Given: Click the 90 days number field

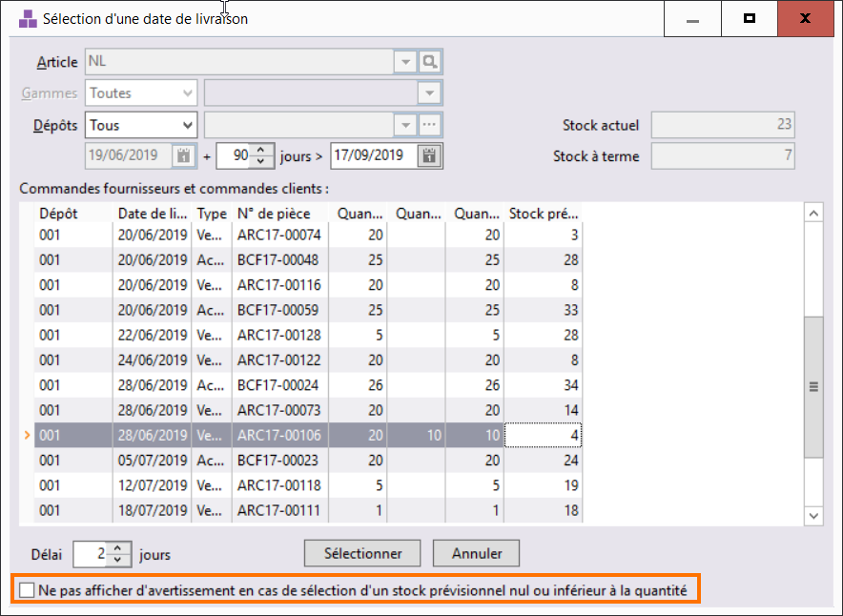Looking at the screenshot, I should pos(235,155).
